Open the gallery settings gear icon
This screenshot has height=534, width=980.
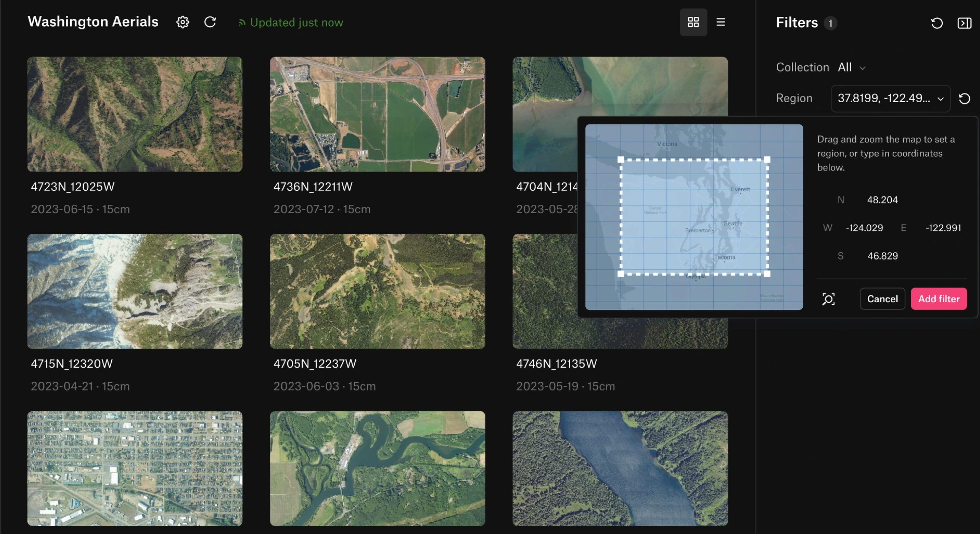pos(182,22)
